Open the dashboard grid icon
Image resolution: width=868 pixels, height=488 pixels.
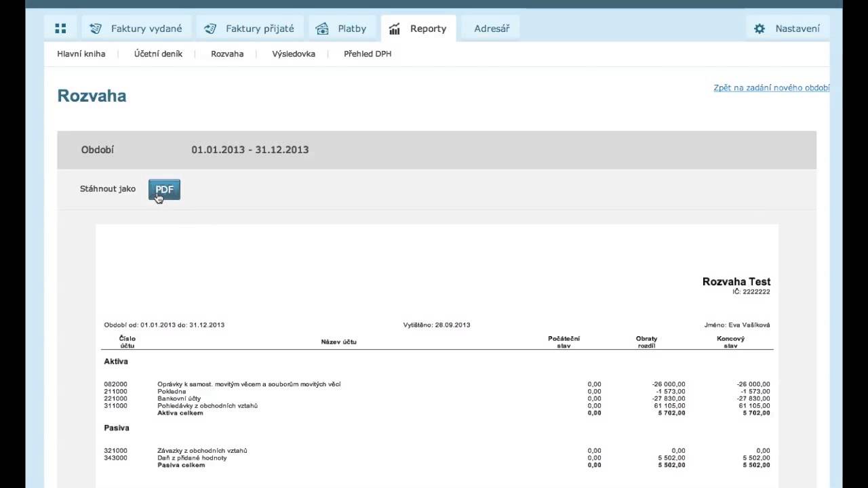click(x=60, y=28)
